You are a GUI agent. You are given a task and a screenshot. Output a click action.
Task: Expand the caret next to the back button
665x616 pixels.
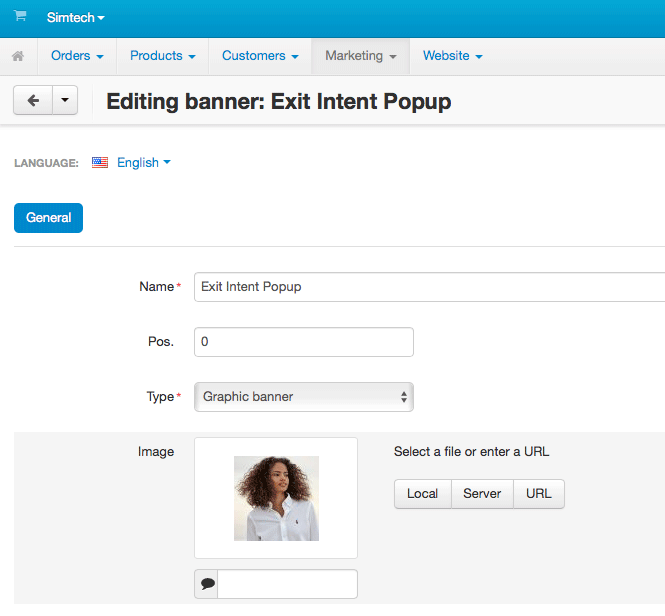pos(65,101)
